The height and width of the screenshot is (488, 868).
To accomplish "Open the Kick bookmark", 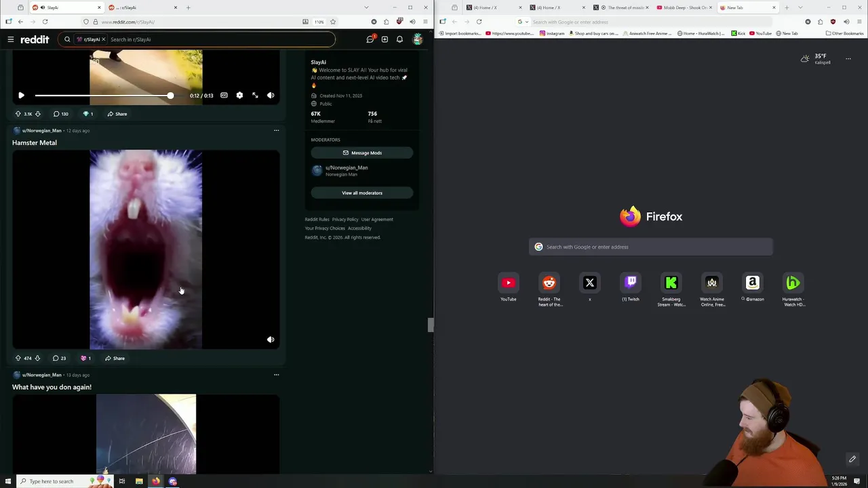I will (x=738, y=33).
